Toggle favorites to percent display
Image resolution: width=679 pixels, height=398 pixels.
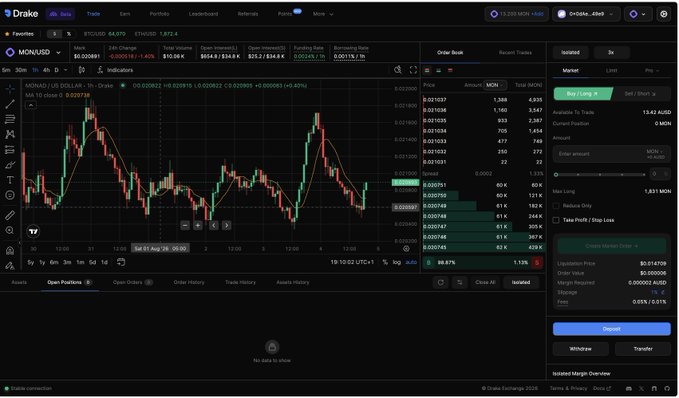[68, 34]
